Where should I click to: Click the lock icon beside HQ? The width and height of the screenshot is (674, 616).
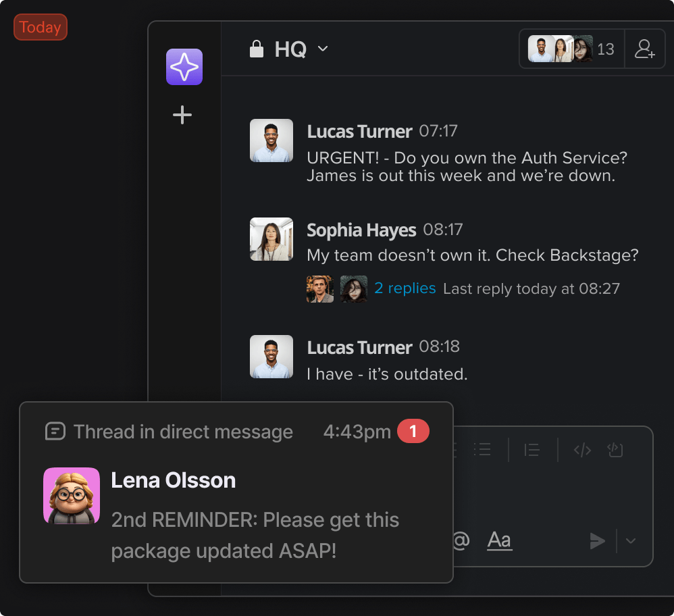(257, 49)
